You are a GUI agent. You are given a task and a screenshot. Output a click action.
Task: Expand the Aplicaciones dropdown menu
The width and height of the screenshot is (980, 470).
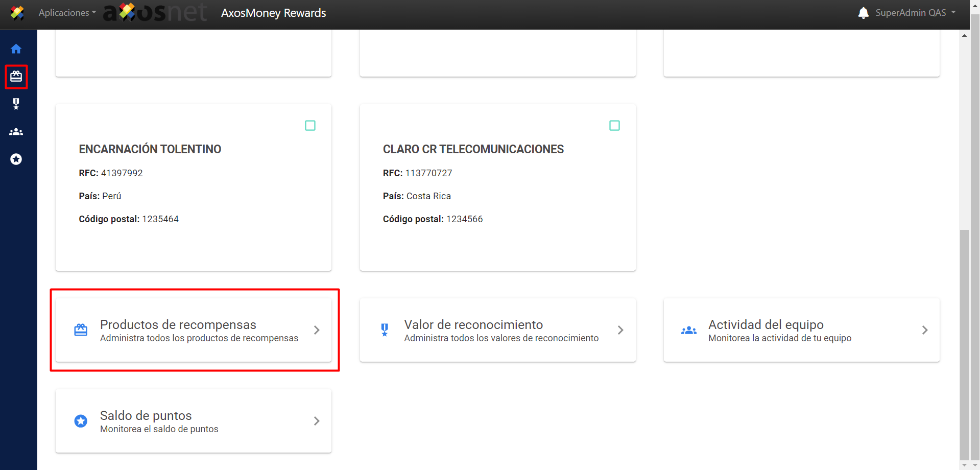(x=67, y=13)
